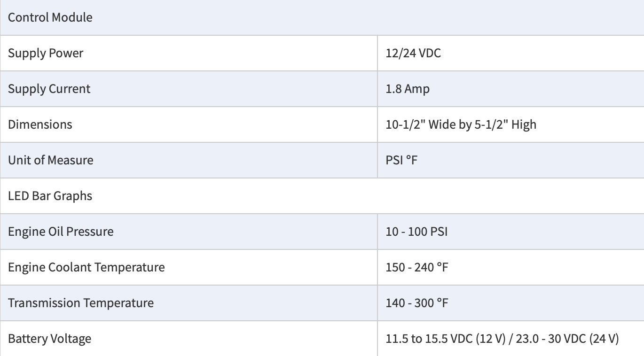Select the Supply Current label
This screenshot has width=644, height=356.
49,89
